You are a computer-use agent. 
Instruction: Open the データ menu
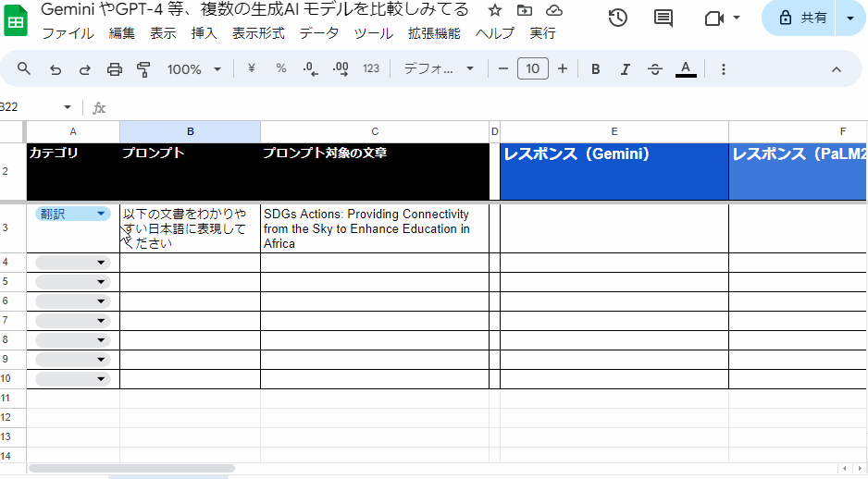point(319,33)
